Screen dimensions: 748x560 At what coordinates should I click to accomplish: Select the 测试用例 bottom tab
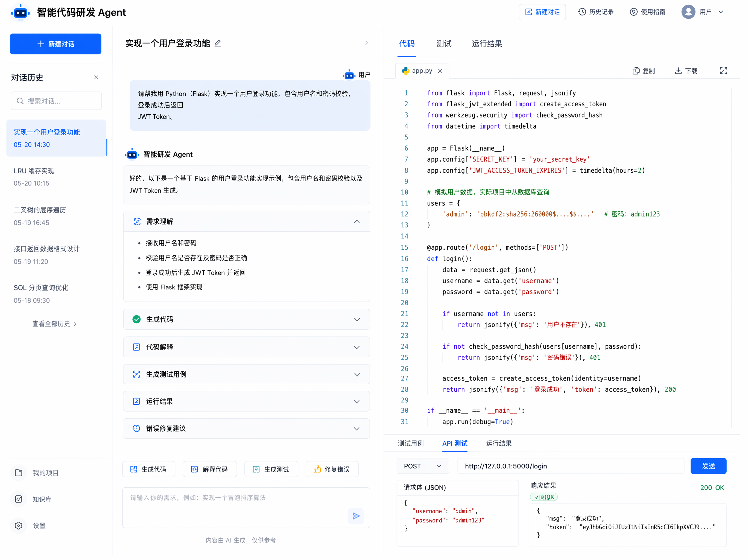(x=411, y=443)
